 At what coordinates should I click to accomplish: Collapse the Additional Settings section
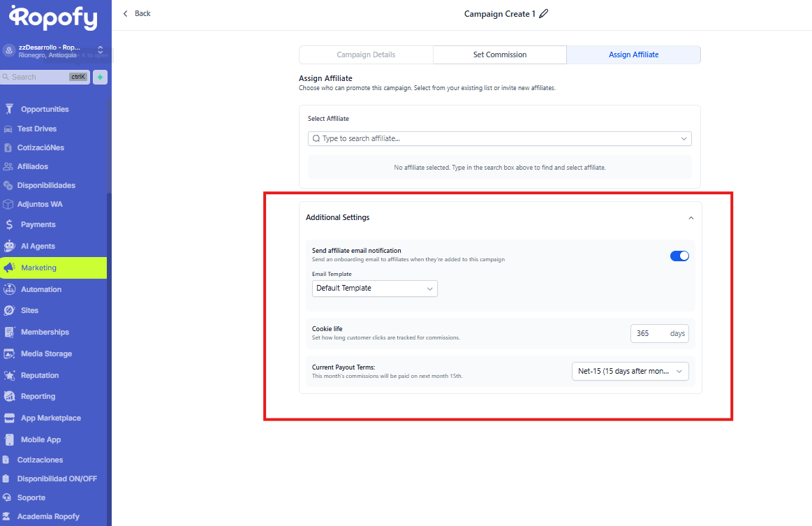coord(691,218)
